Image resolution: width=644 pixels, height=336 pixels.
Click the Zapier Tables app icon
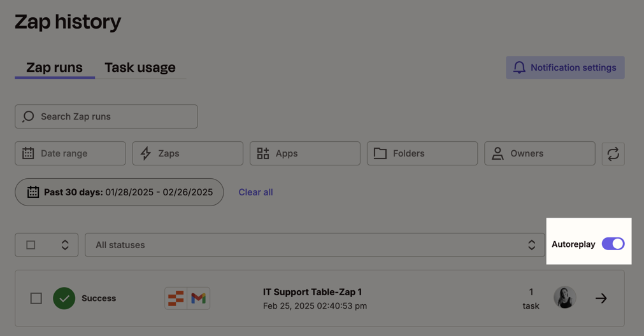(x=176, y=298)
